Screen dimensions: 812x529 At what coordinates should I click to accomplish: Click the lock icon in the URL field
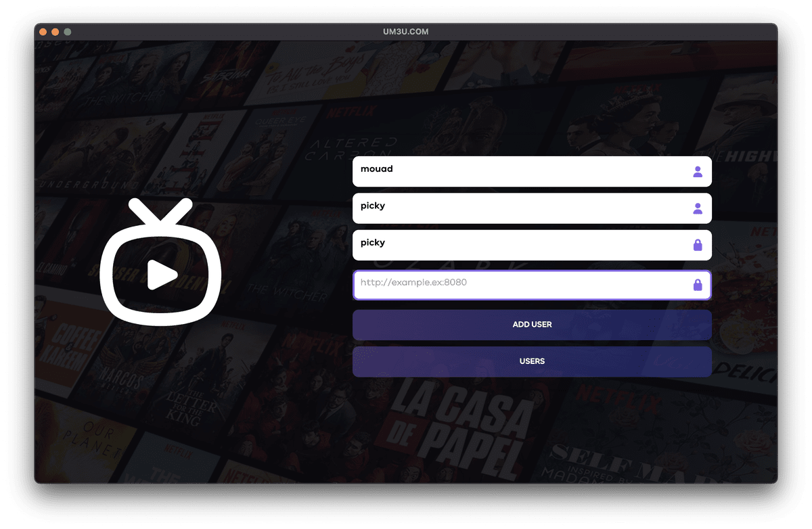698,285
